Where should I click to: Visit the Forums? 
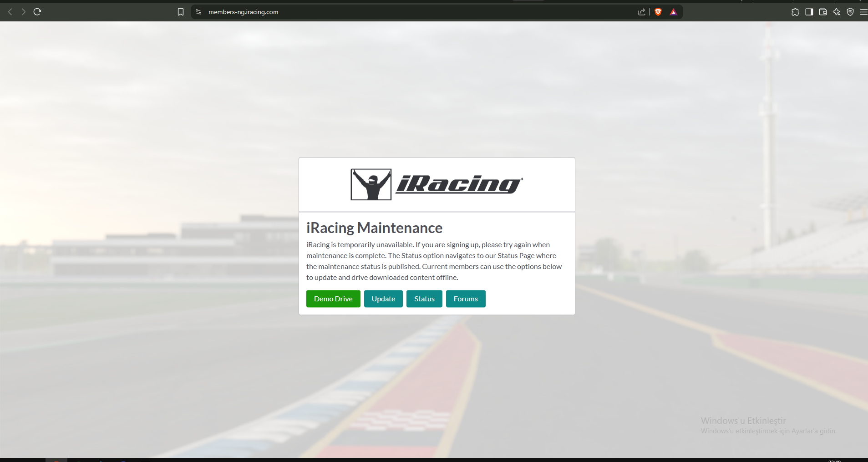[x=466, y=299]
